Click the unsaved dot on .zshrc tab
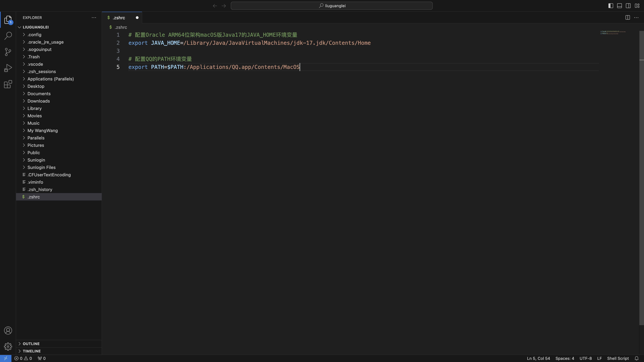The height and width of the screenshot is (362, 644). click(137, 17)
